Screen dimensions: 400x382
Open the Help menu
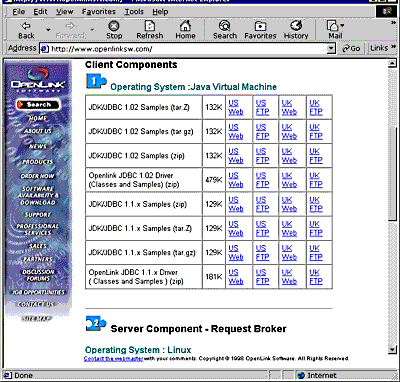click(160, 12)
